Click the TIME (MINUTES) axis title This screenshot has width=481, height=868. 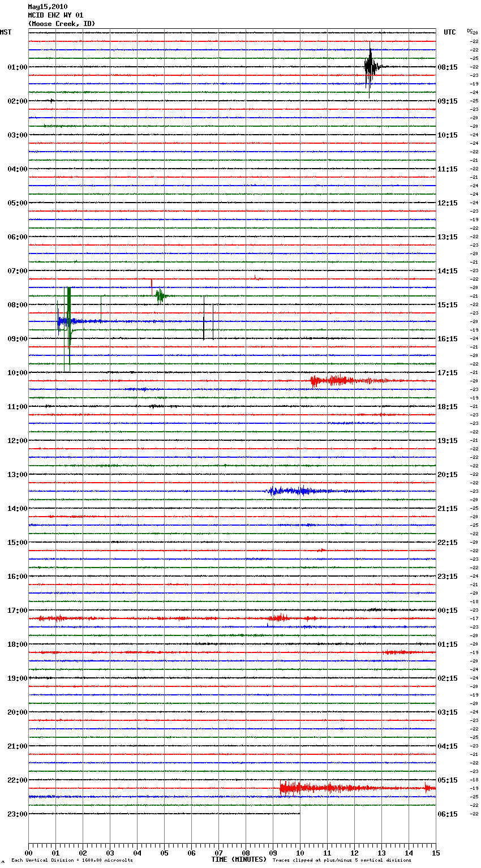239,860
